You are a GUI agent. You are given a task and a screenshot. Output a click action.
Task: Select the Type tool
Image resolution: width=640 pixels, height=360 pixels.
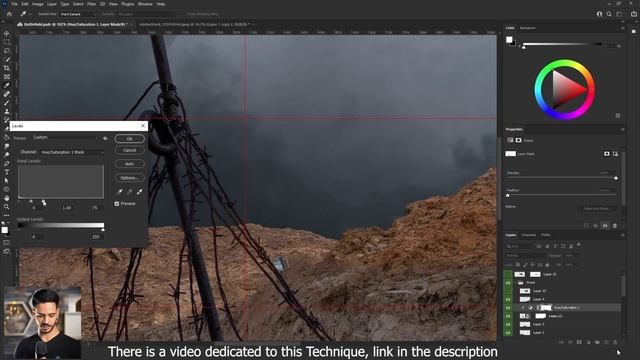[x=7, y=172]
